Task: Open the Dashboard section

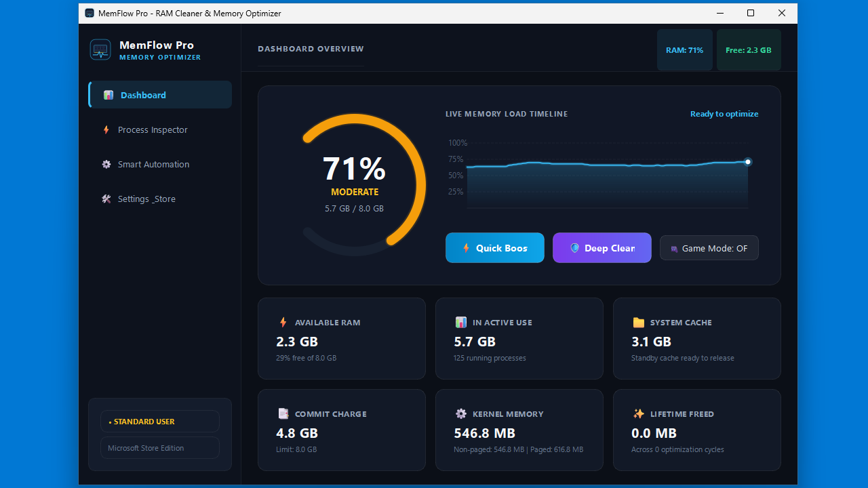Action: pyautogui.click(x=160, y=95)
